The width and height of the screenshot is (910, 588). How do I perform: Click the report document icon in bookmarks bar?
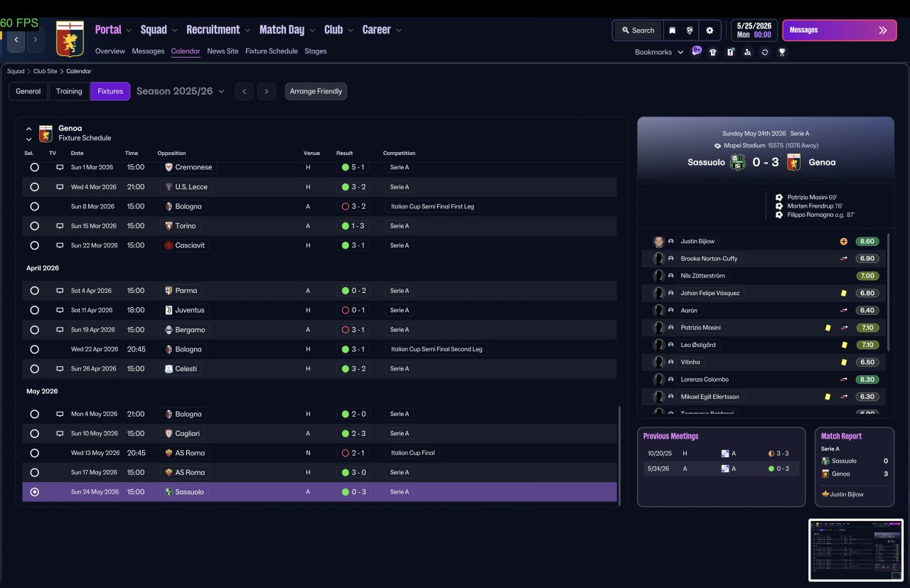click(730, 52)
